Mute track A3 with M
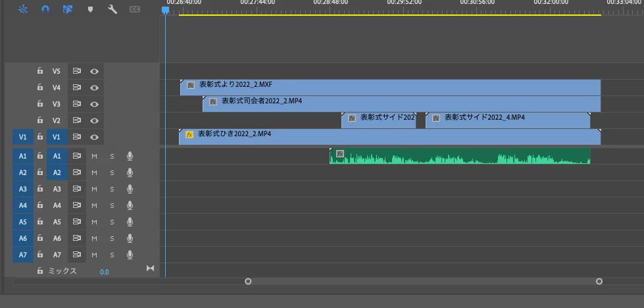644x308 pixels. point(95,189)
